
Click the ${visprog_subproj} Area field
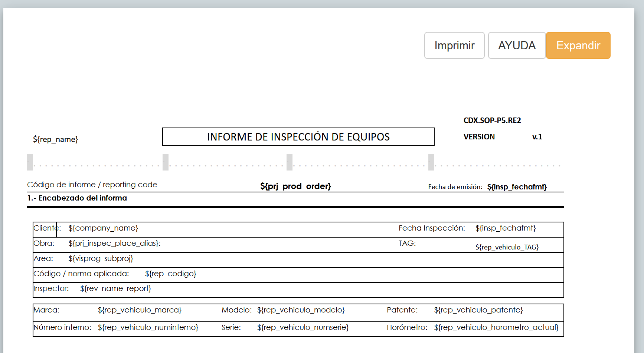coord(101,258)
